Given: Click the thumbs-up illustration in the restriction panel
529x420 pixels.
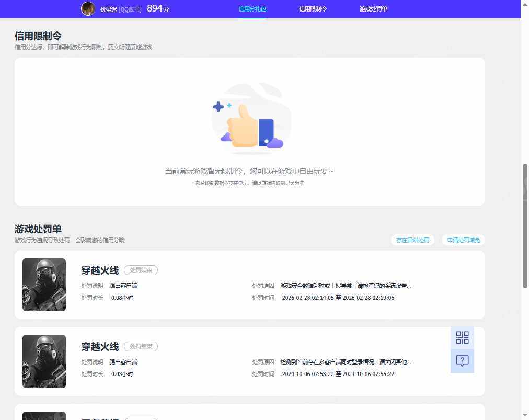Looking at the screenshot, I should [251, 118].
